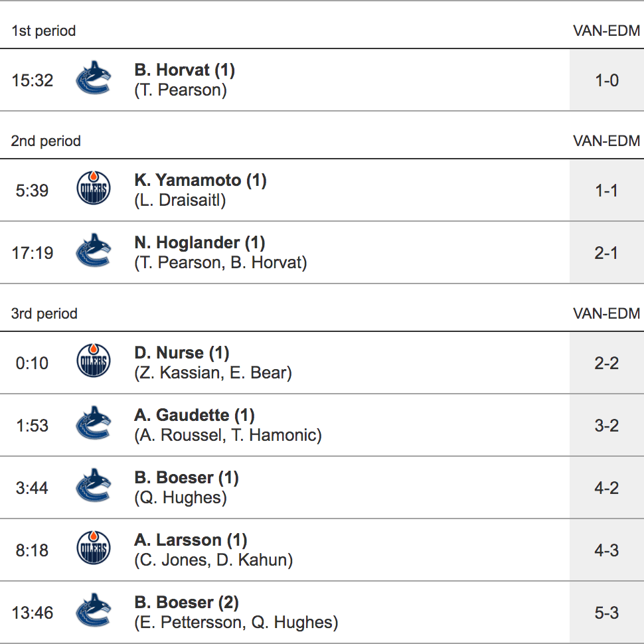Click Canucks logo beside B. Horvat goal
644x644 pixels.
(94, 80)
